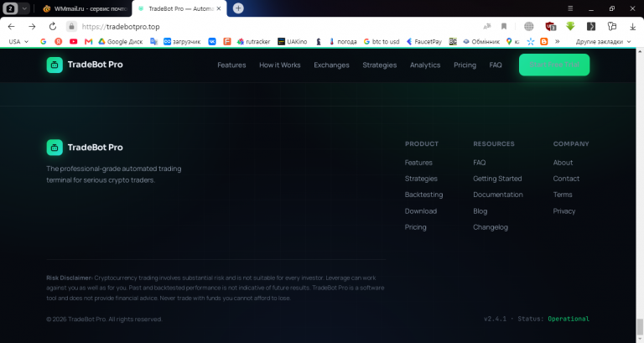Open the YouTube bookmark icon
Image resolution: width=644 pixels, height=343 pixels.
[74, 41]
